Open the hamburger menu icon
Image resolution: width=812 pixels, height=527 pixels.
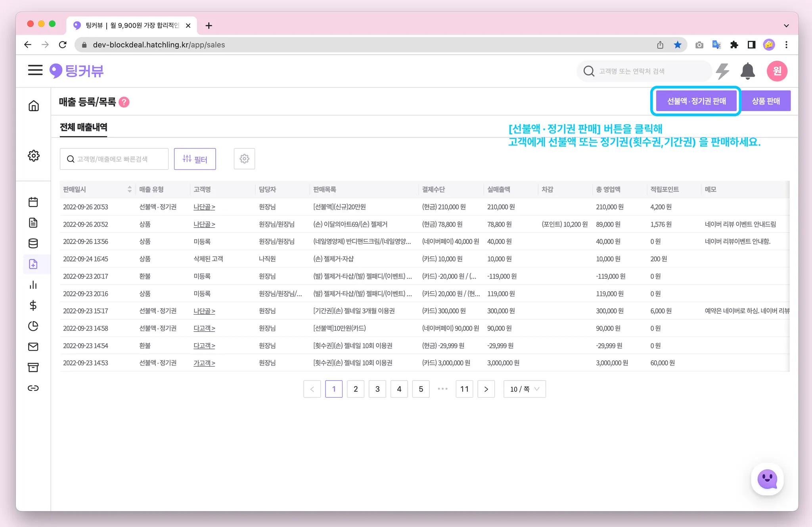click(35, 71)
